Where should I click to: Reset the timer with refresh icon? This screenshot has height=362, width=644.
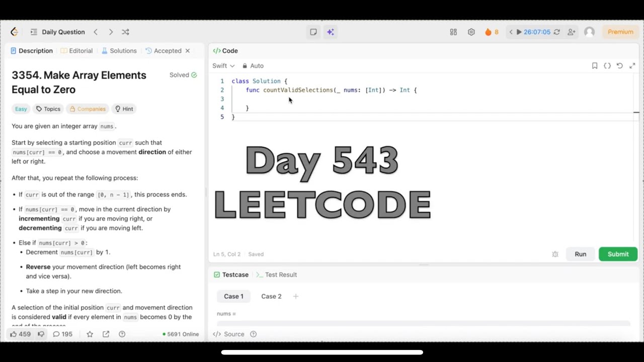pyautogui.click(x=556, y=32)
